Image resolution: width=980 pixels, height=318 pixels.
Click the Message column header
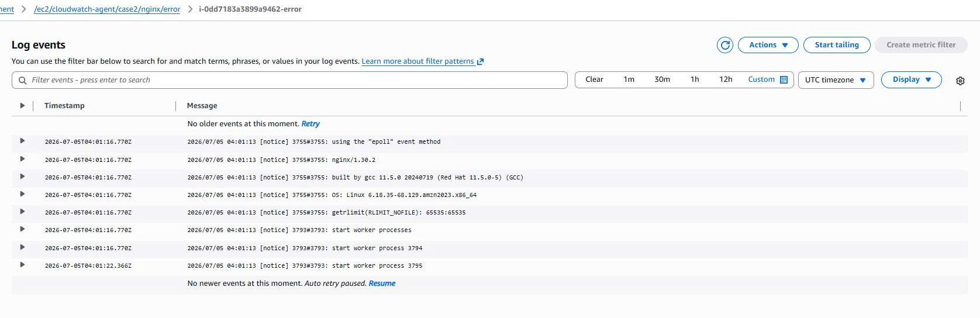pos(202,106)
